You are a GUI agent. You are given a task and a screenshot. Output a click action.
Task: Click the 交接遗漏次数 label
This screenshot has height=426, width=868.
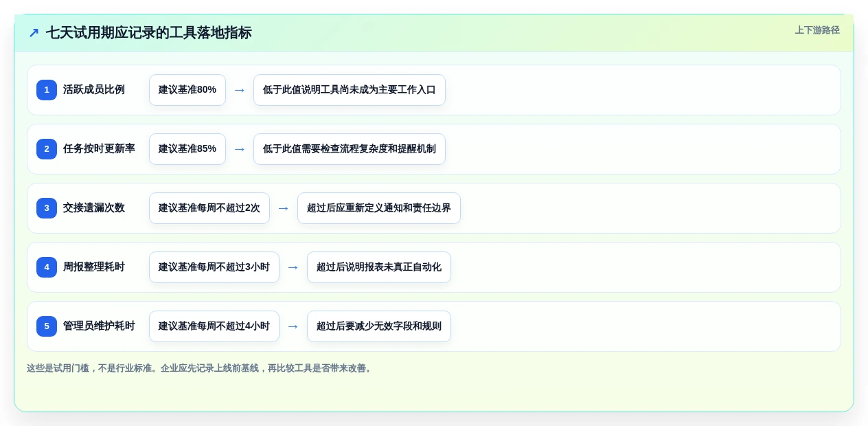[94, 208]
